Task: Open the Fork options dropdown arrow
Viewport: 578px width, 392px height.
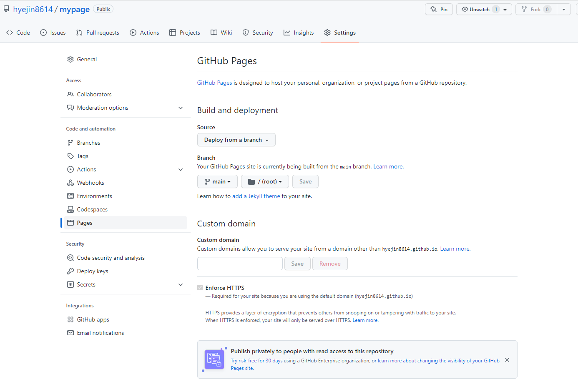Action: click(564, 9)
